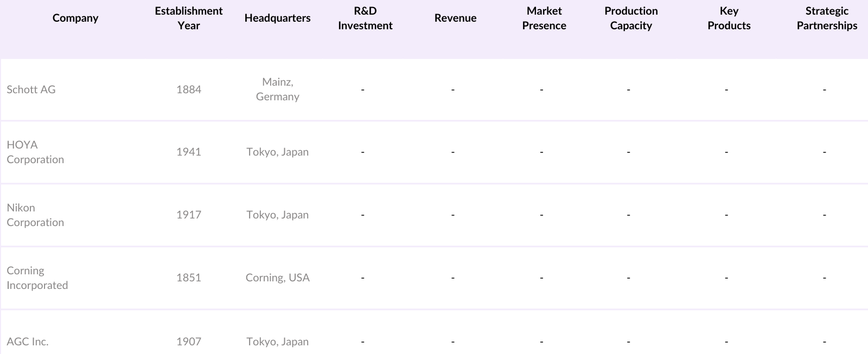Image resolution: width=868 pixels, height=354 pixels.
Task: Click the HOYA Corporation Key Products cell
Action: tap(726, 152)
